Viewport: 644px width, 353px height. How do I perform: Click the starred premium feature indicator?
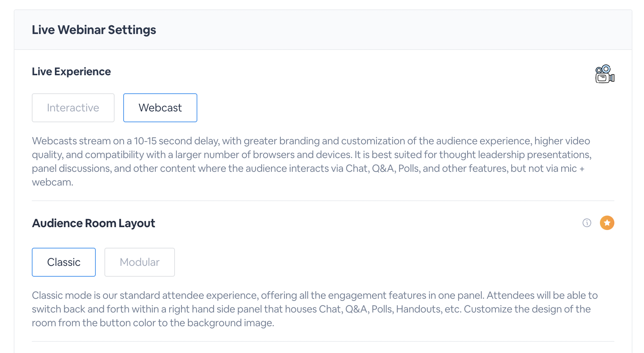click(x=607, y=223)
